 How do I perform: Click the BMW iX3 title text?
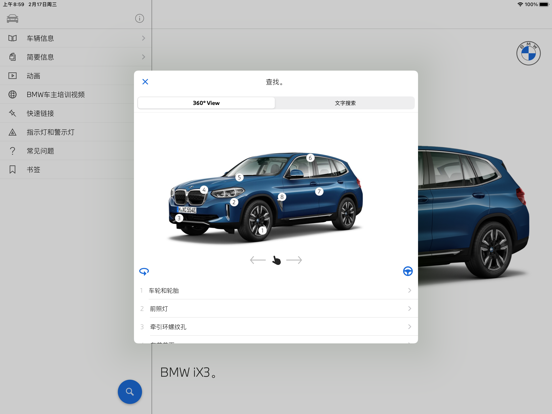coord(188,372)
